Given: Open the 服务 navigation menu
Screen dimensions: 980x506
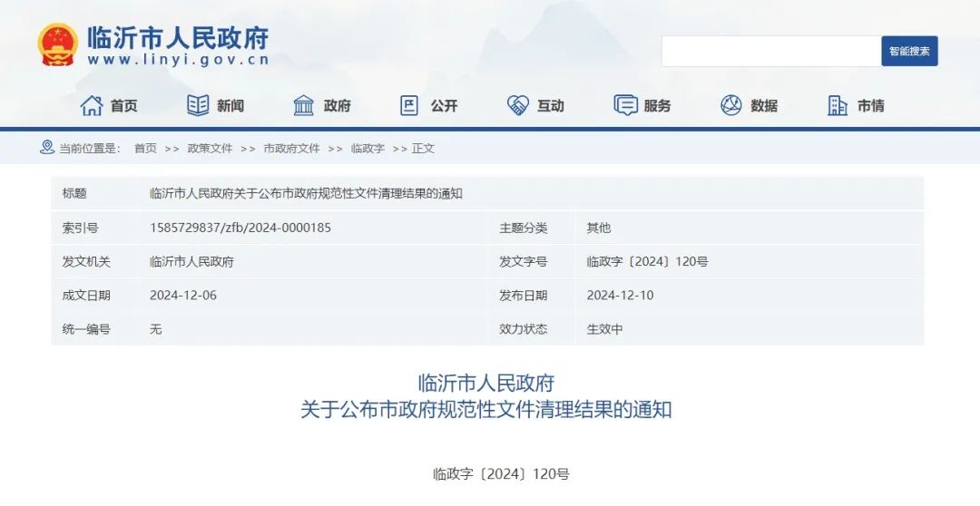Looking at the screenshot, I should (657, 106).
